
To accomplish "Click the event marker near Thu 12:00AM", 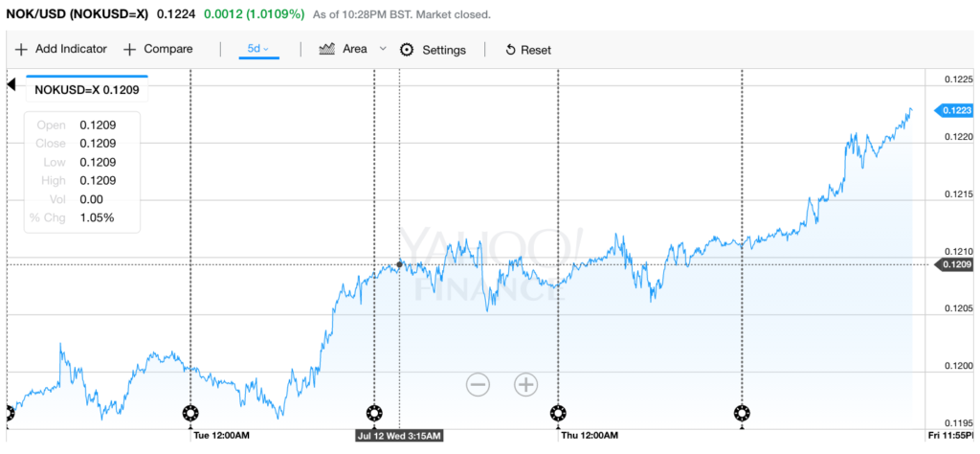I will pos(558,413).
